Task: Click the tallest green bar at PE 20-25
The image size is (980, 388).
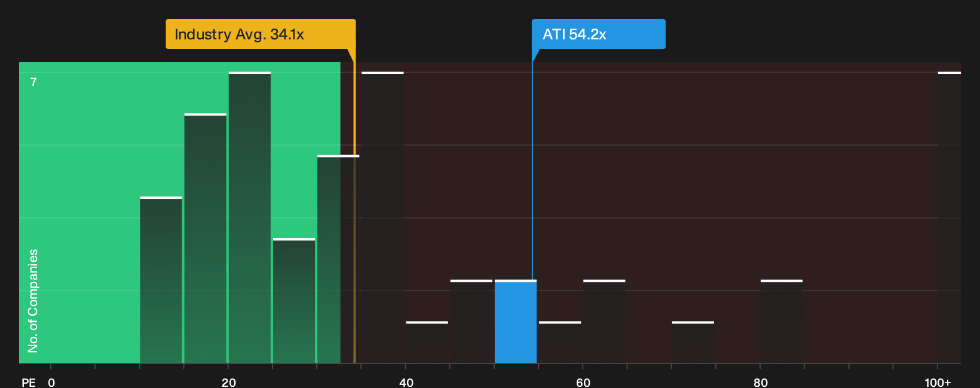Action: pos(250,217)
